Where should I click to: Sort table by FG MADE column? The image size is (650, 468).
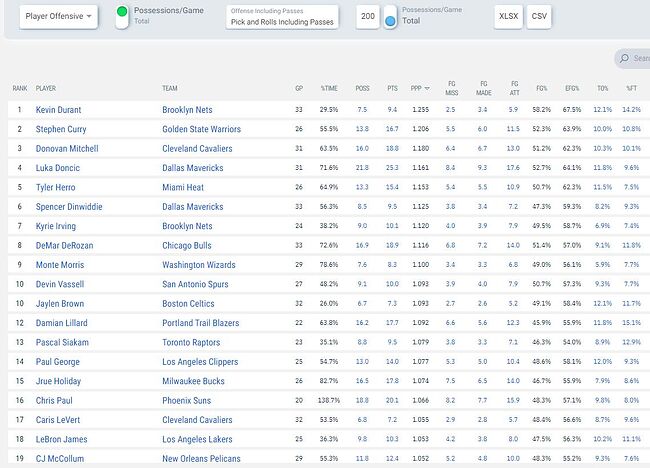[484, 88]
